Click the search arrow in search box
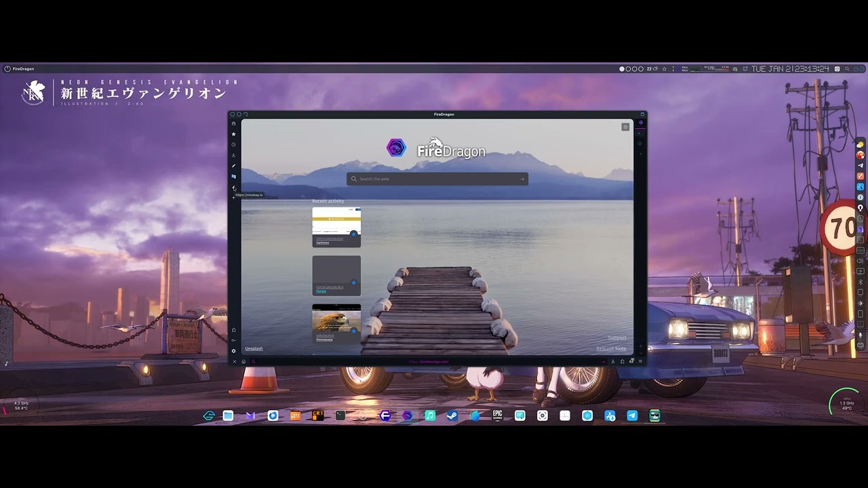This screenshot has height=488, width=868. point(522,179)
